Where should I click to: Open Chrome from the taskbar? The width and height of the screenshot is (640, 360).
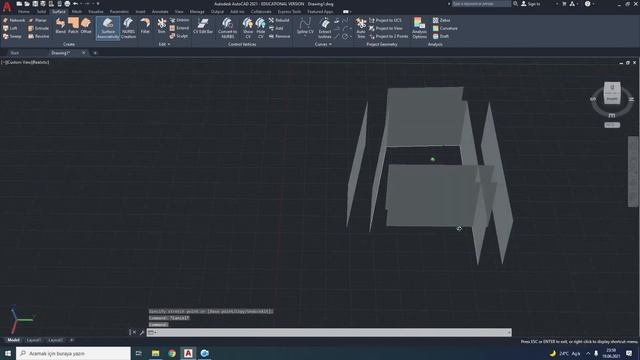tap(172, 353)
